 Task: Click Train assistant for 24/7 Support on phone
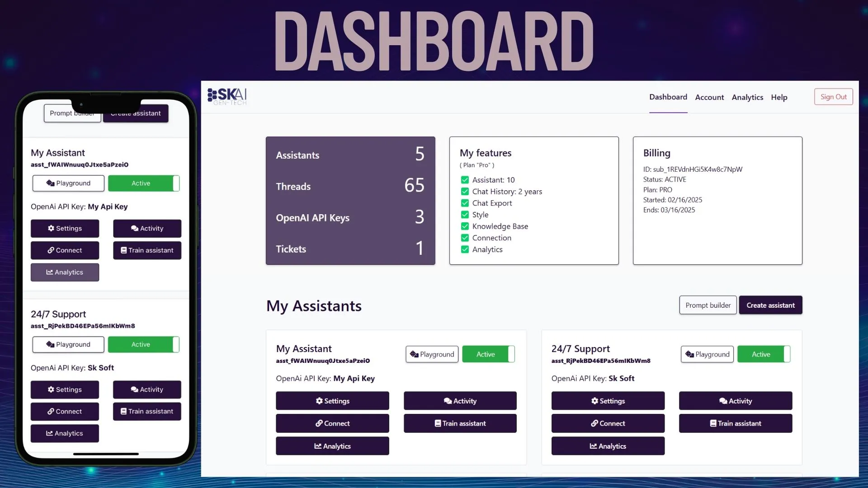147,411
